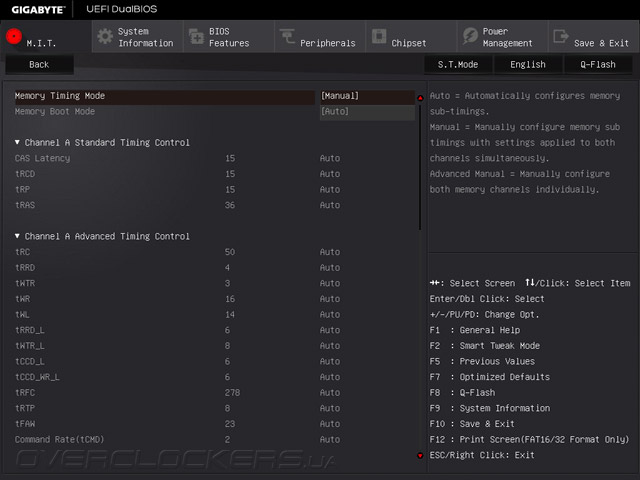Image resolution: width=640 pixels, height=480 pixels.
Task: Switch to S.T.Mode
Action: [x=457, y=64]
